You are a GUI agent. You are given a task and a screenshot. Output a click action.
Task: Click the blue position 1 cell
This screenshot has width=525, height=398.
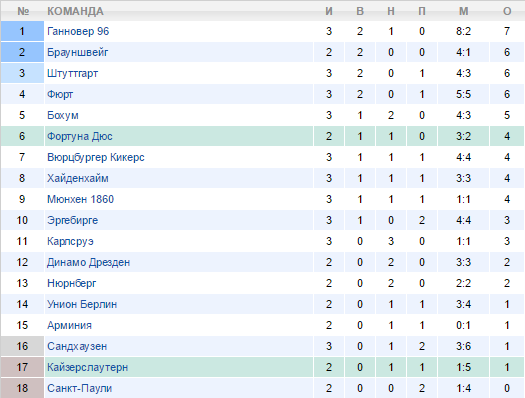coord(22,31)
